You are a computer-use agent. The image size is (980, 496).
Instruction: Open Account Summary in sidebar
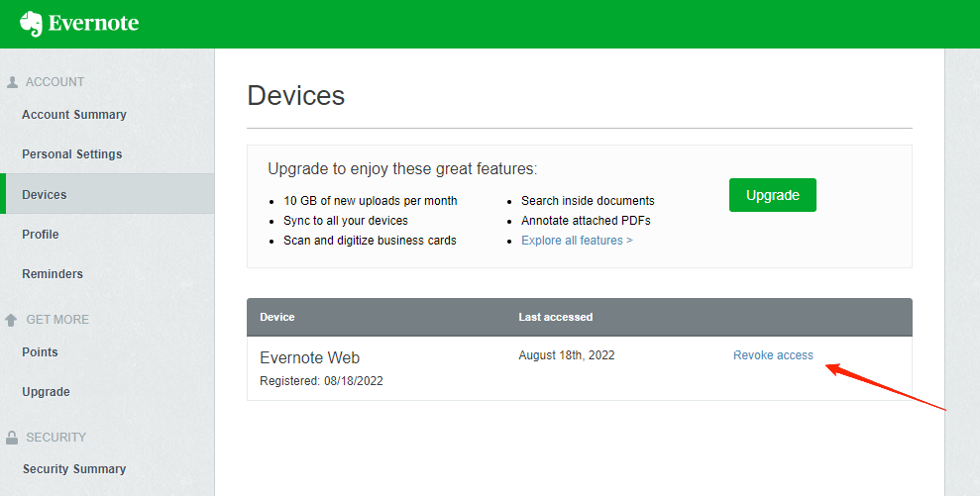coord(73,115)
